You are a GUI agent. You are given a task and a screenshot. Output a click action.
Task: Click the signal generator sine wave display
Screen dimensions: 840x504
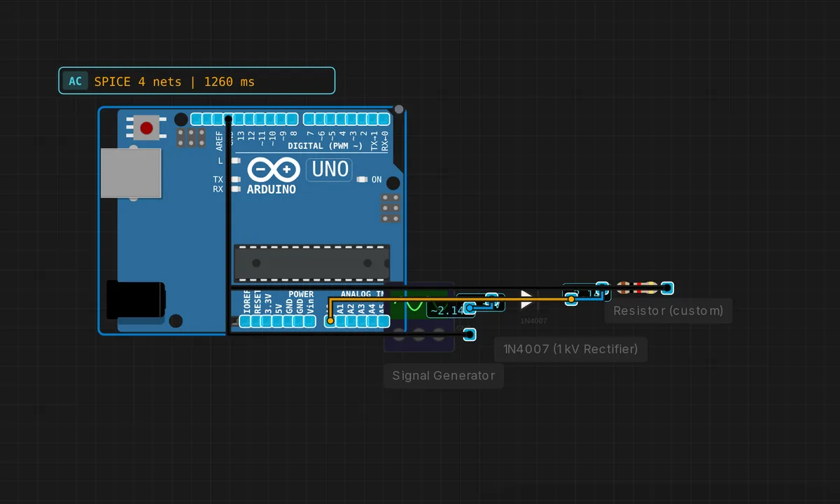pyautogui.click(x=419, y=305)
